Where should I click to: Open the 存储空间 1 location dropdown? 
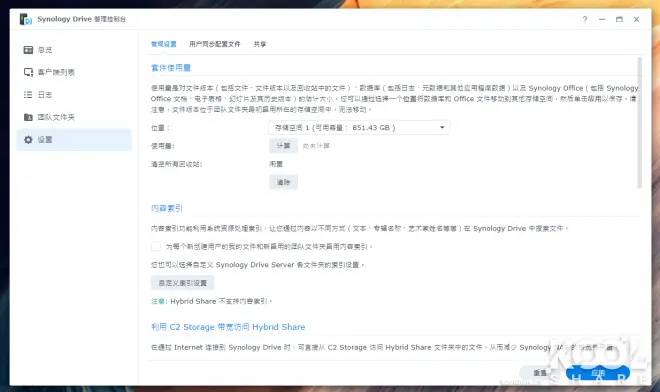tap(359, 128)
